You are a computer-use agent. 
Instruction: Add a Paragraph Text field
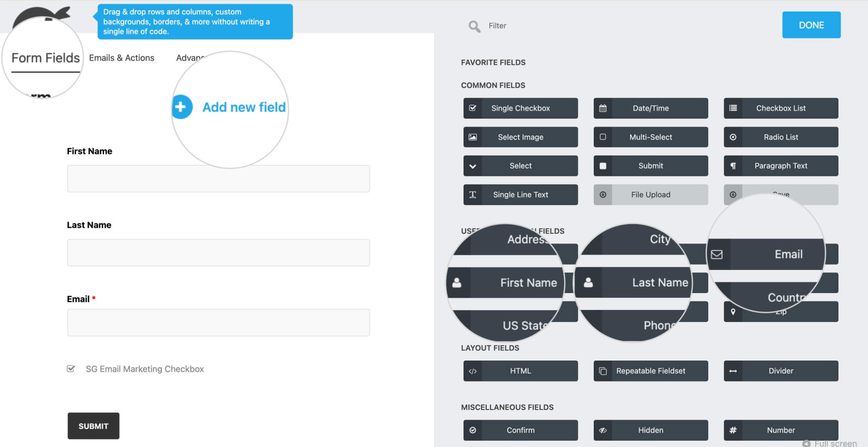point(781,166)
